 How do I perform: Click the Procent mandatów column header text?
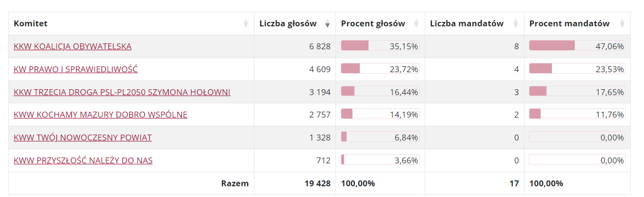(x=569, y=23)
